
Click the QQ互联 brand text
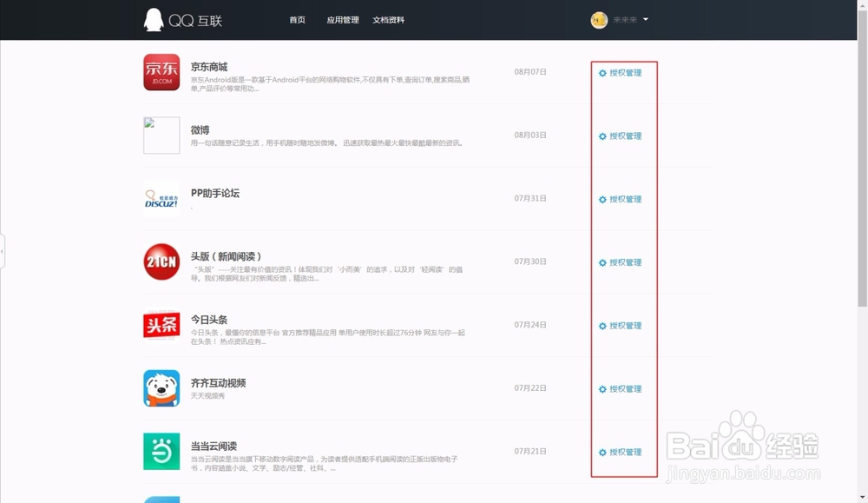pyautogui.click(x=195, y=21)
